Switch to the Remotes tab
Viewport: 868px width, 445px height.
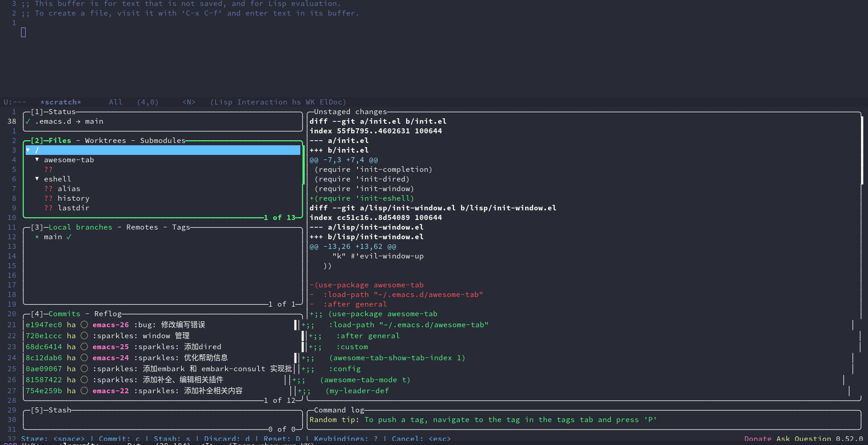click(142, 227)
